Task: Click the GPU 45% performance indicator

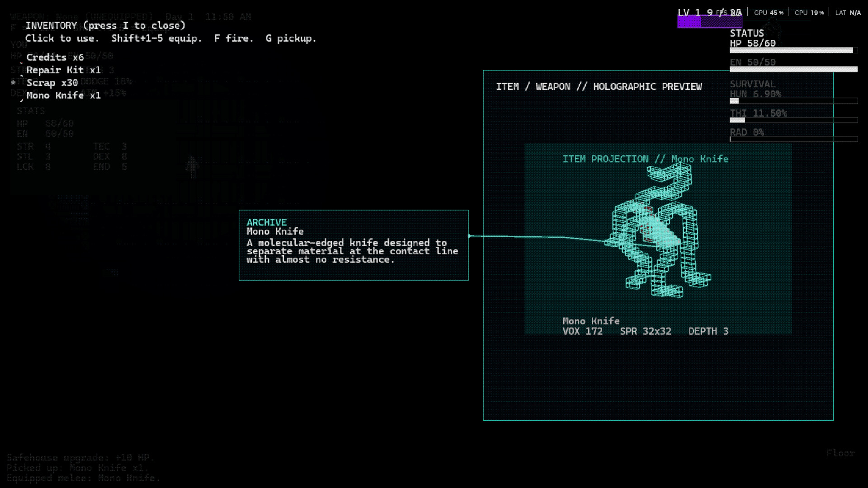Action: pos(768,13)
